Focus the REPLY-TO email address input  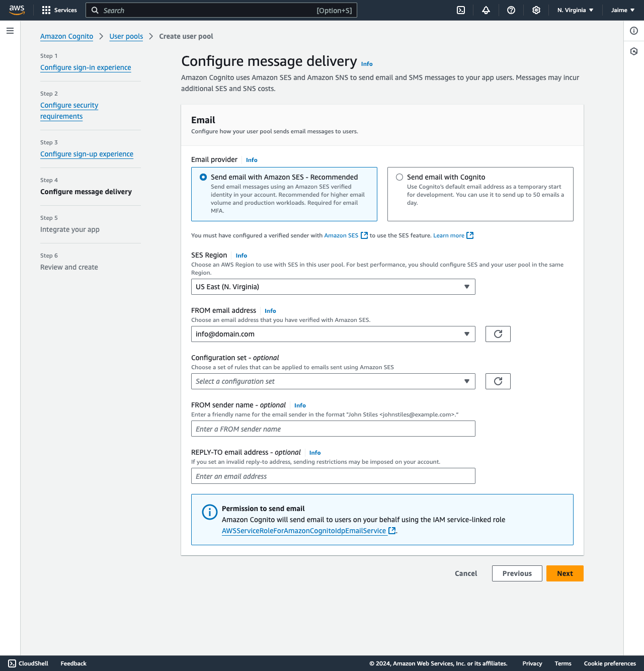click(x=333, y=476)
